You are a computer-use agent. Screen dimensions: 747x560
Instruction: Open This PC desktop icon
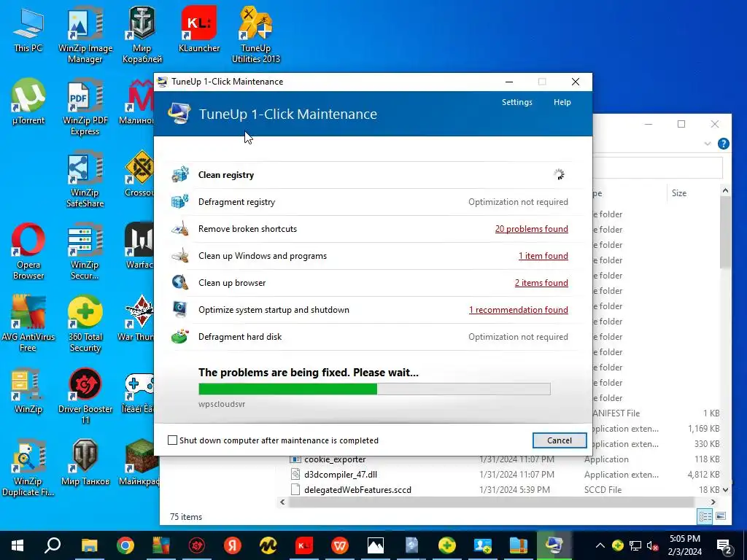28,31
